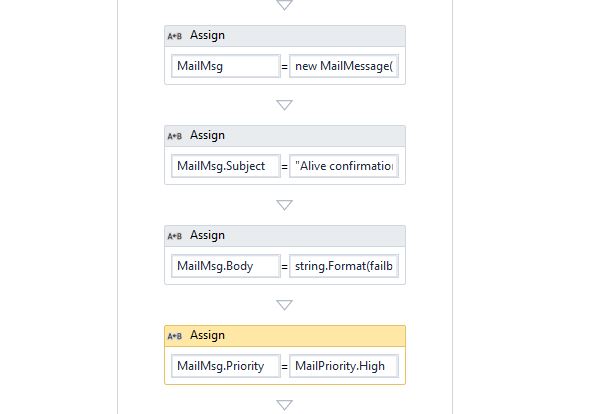Click the A+B icon of MailMsg.Body Assign
Image resolution: width=590 pixels, height=414 pixels.
tap(175, 236)
